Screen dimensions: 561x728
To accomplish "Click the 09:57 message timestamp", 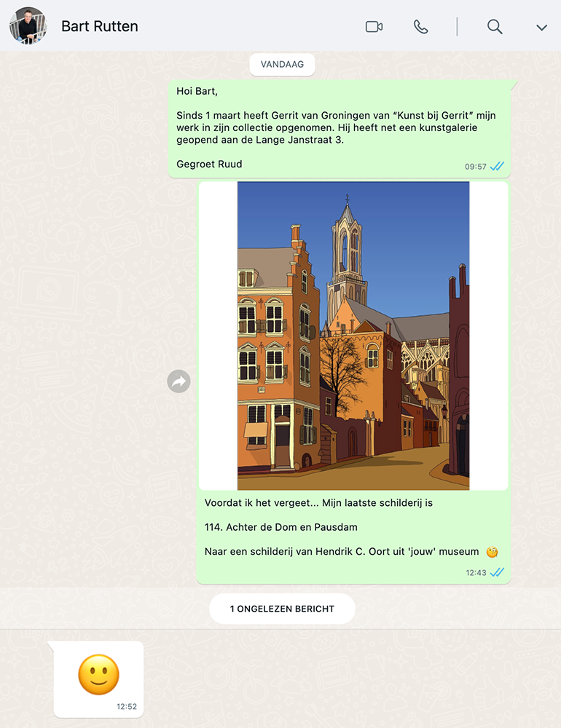I will pos(476,167).
